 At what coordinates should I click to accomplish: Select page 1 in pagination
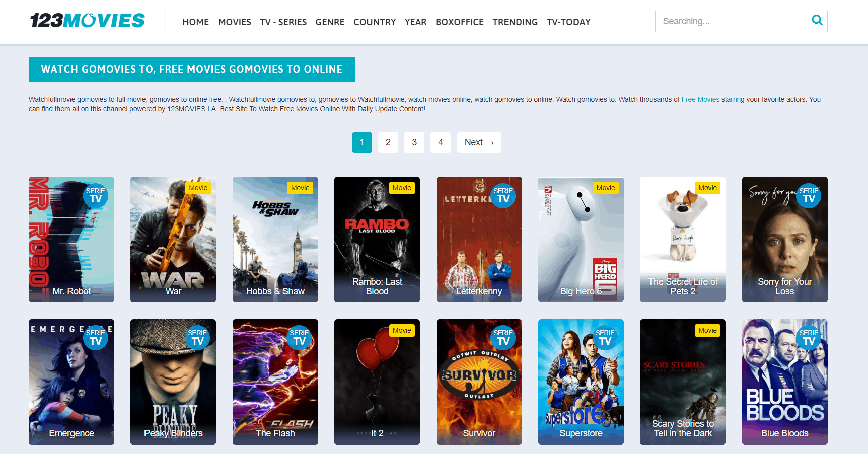(361, 142)
